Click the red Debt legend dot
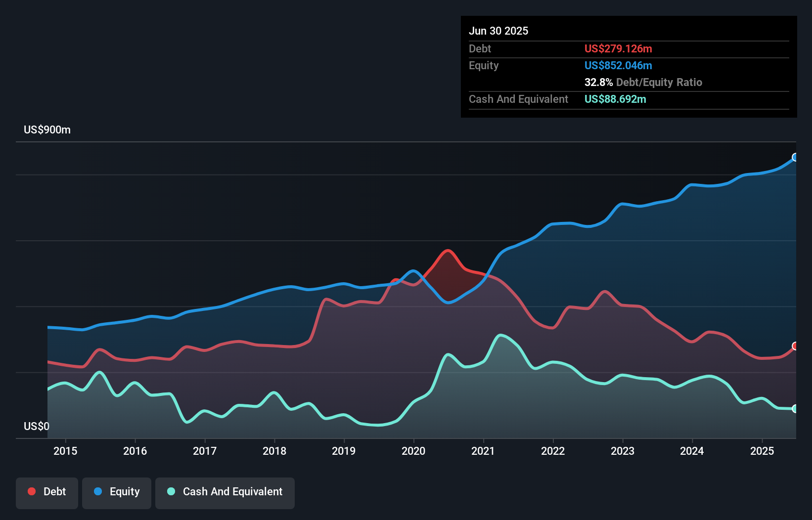The image size is (812, 520). point(32,491)
